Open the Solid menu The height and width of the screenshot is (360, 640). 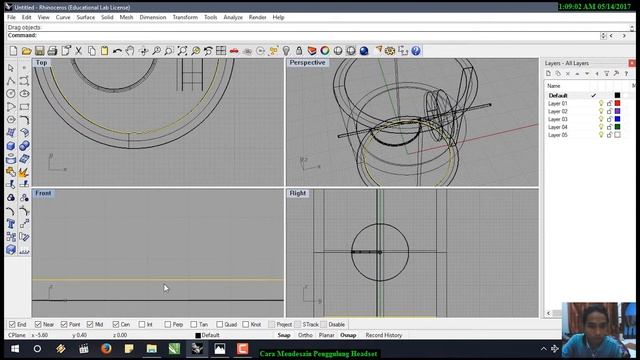[107, 17]
